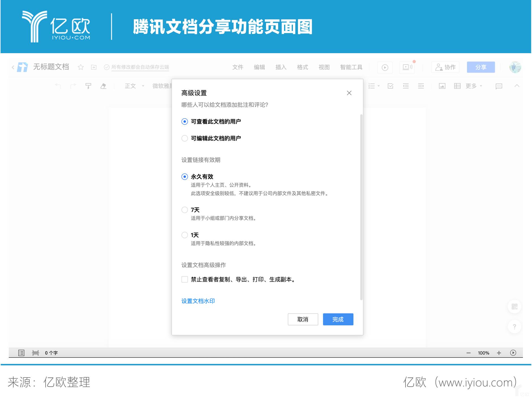Click the auto-save checkmark status icon
Image resolution: width=532 pixels, height=399 pixels.
pyautogui.click(x=107, y=67)
